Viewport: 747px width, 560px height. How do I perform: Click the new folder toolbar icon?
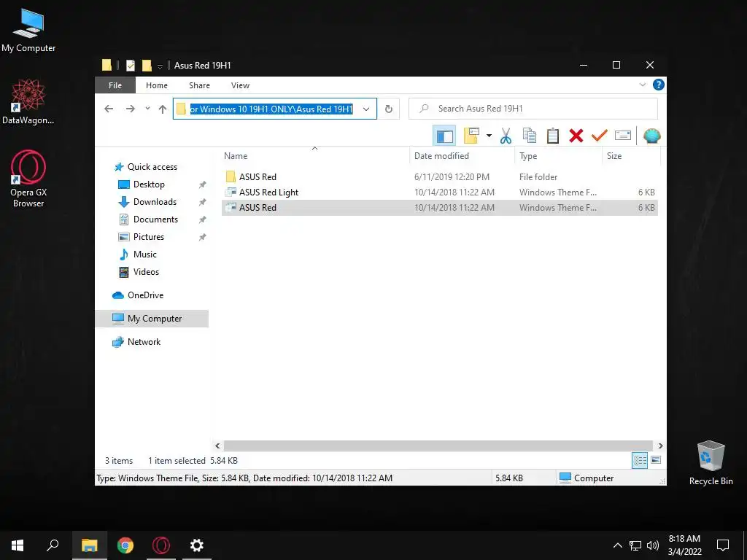pos(471,136)
